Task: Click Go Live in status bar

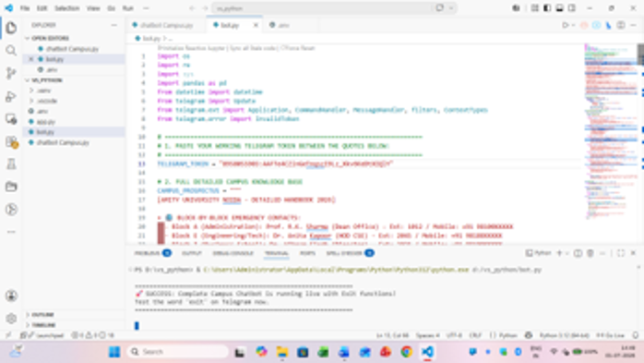Action: tap(611, 335)
